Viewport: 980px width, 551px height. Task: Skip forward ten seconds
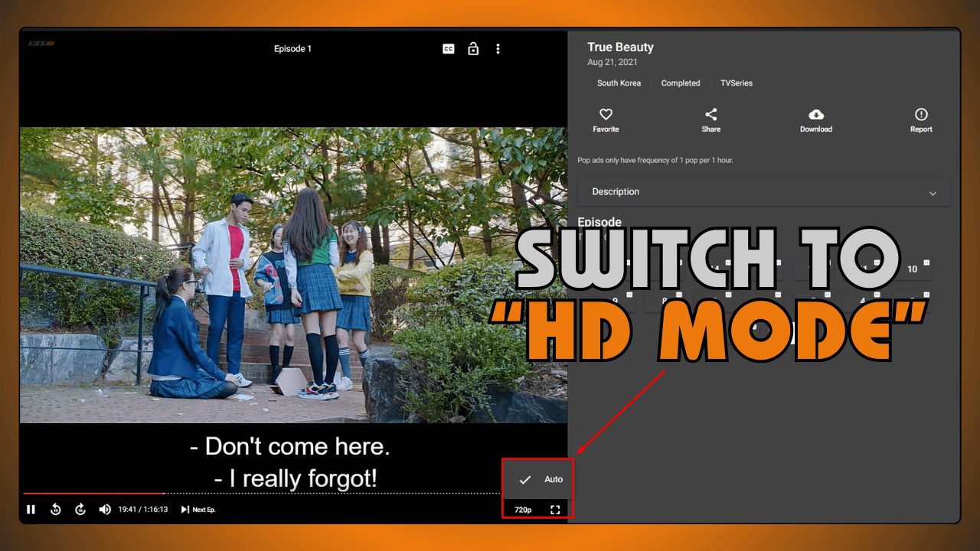click(80, 510)
